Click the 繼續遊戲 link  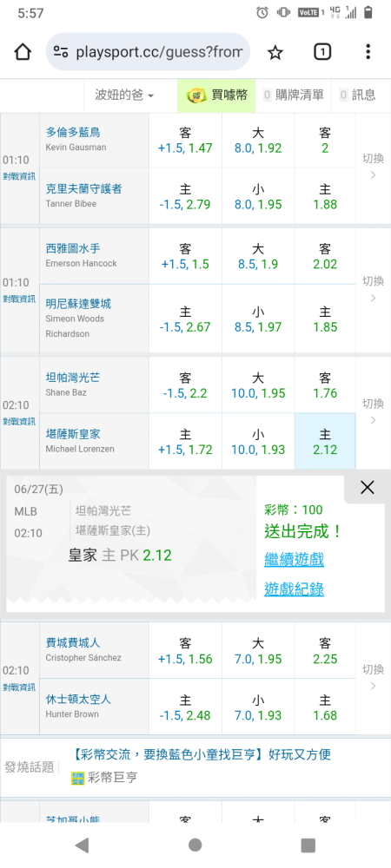[294, 559]
